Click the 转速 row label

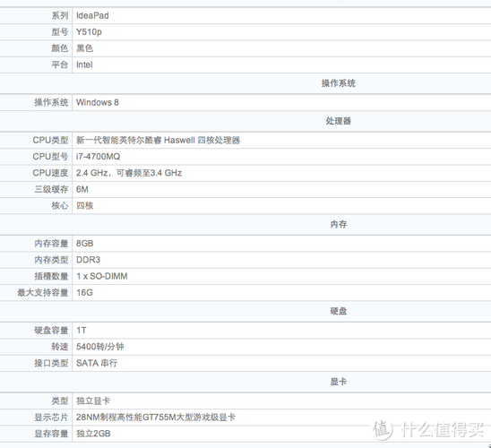click(59, 347)
